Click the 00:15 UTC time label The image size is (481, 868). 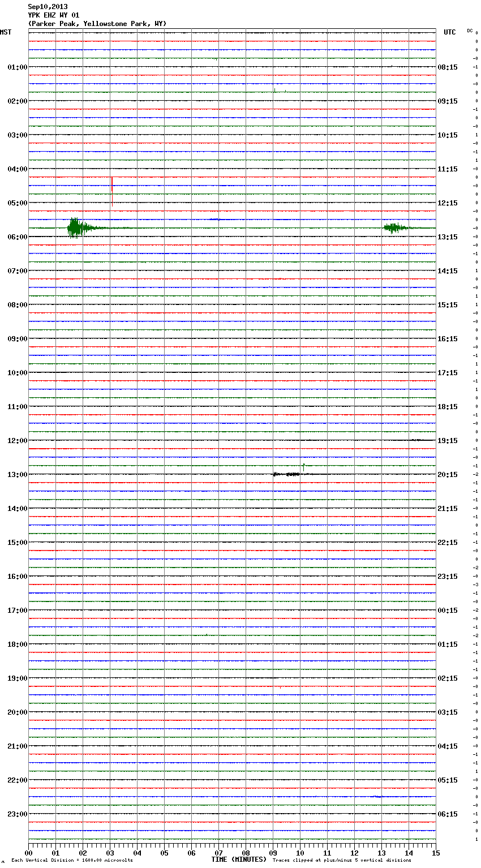click(448, 611)
